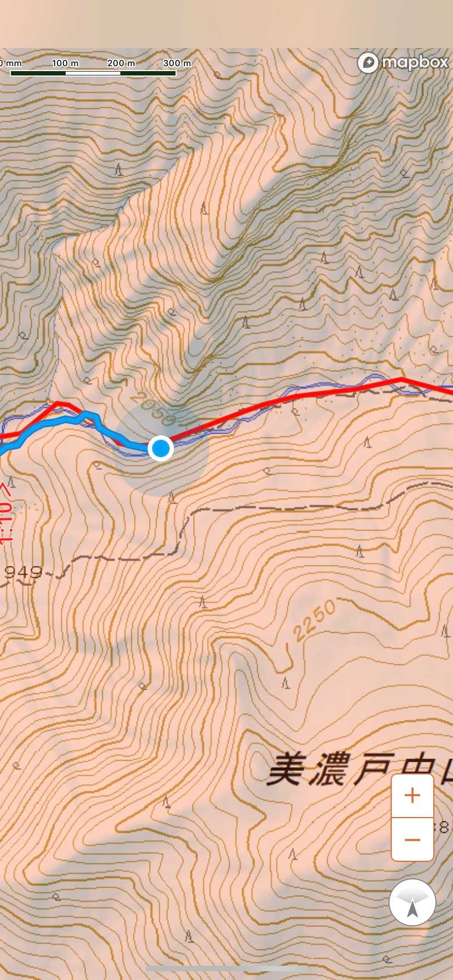Select the 2050 contour elevation label
This screenshot has width=453, height=980.
pyautogui.click(x=153, y=409)
